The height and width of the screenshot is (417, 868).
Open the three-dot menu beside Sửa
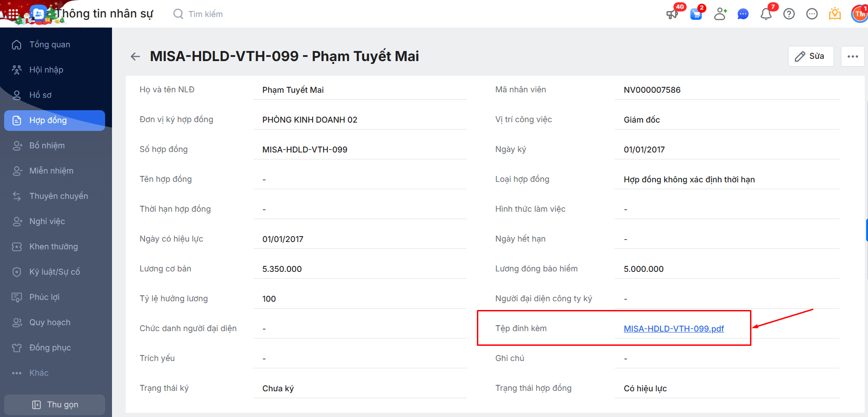tap(852, 56)
